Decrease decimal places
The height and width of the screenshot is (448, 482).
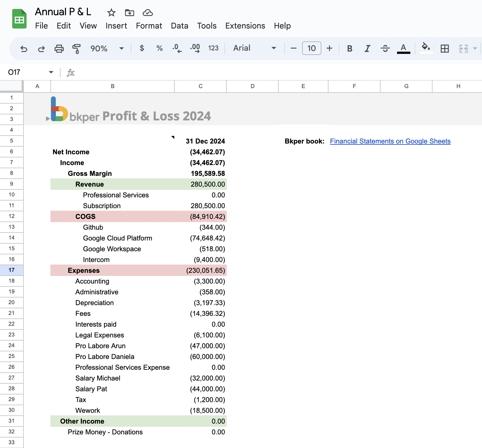[177, 48]
